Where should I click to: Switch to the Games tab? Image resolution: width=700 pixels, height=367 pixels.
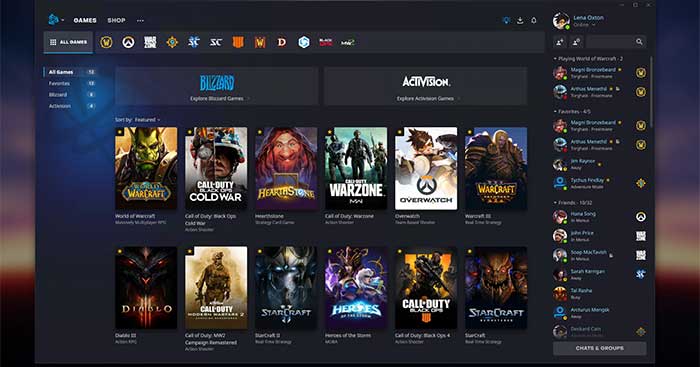coord(85,21)
